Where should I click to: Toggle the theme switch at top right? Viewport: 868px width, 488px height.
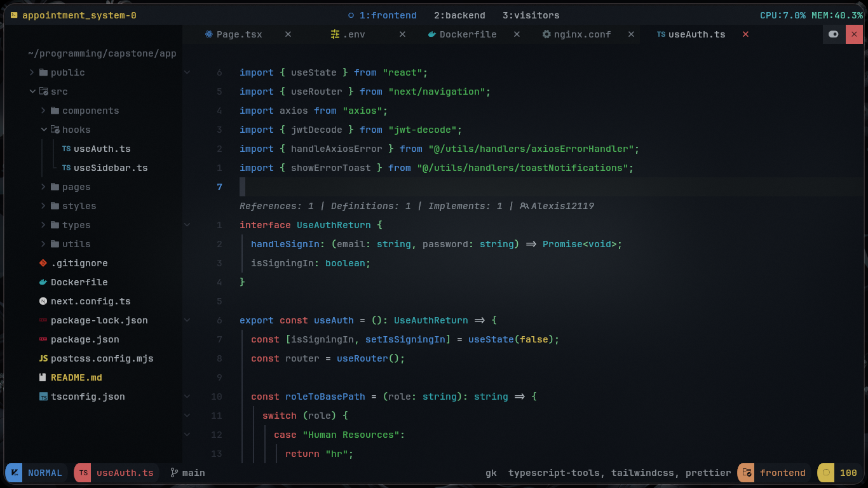click(833, 34)
